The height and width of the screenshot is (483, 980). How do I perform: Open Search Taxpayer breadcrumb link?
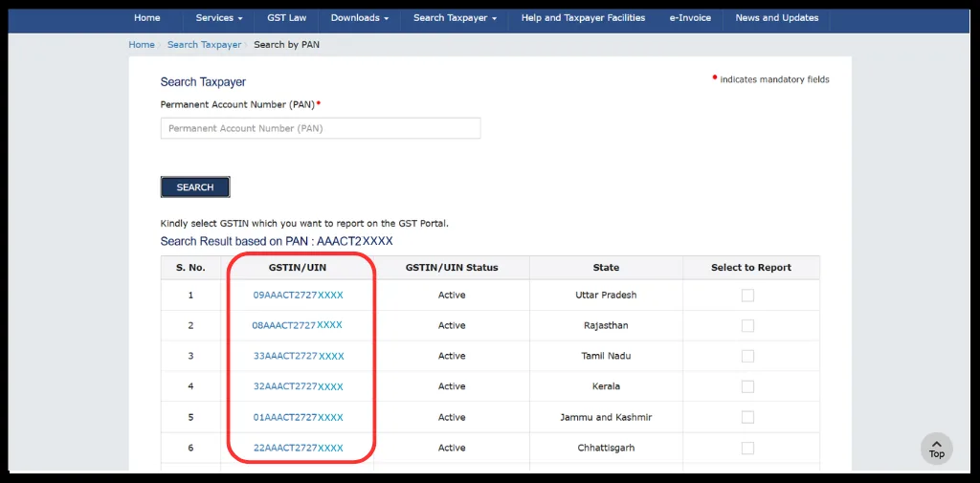tap(205, 45)
